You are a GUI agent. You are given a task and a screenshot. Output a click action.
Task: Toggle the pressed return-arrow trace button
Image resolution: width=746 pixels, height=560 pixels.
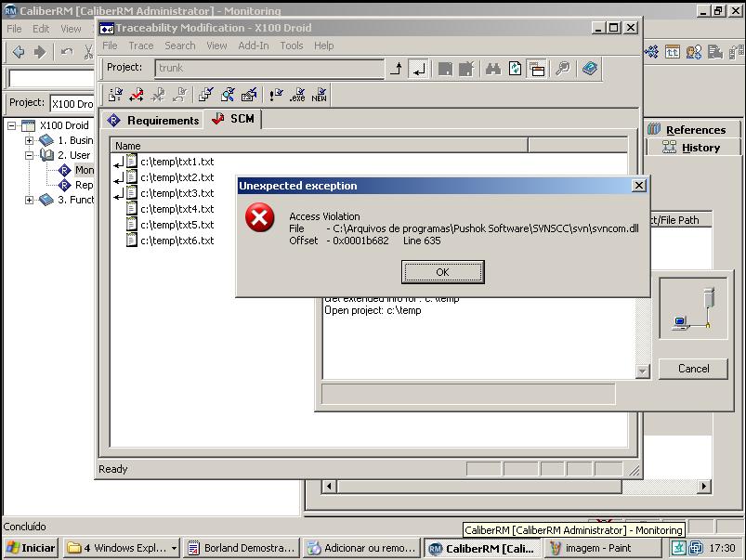[x=419, y=69]
